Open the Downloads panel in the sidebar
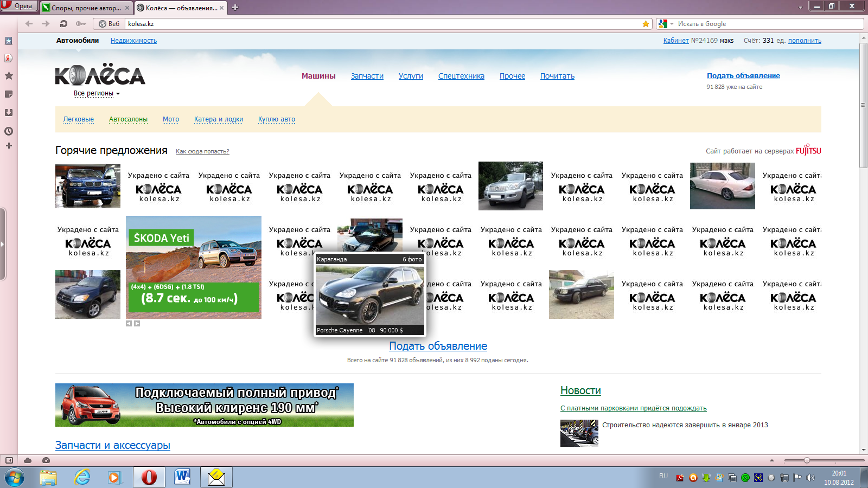868x488 pixels. point(9,113)
